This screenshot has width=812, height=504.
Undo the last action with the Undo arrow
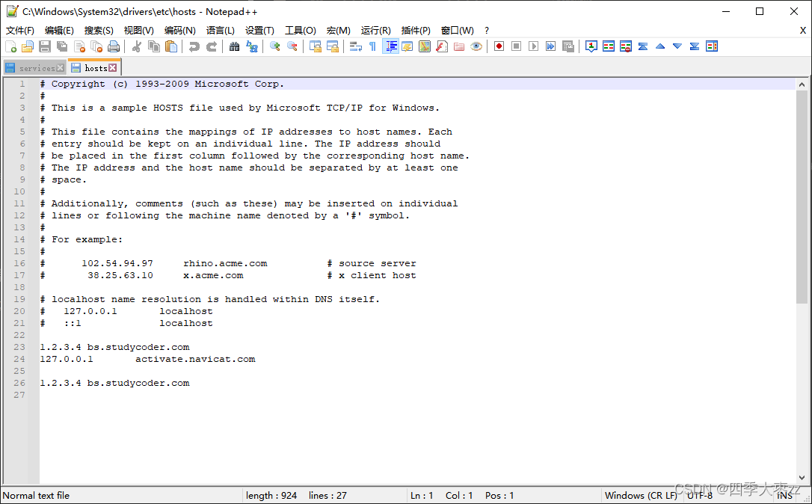tap(194, 46)
